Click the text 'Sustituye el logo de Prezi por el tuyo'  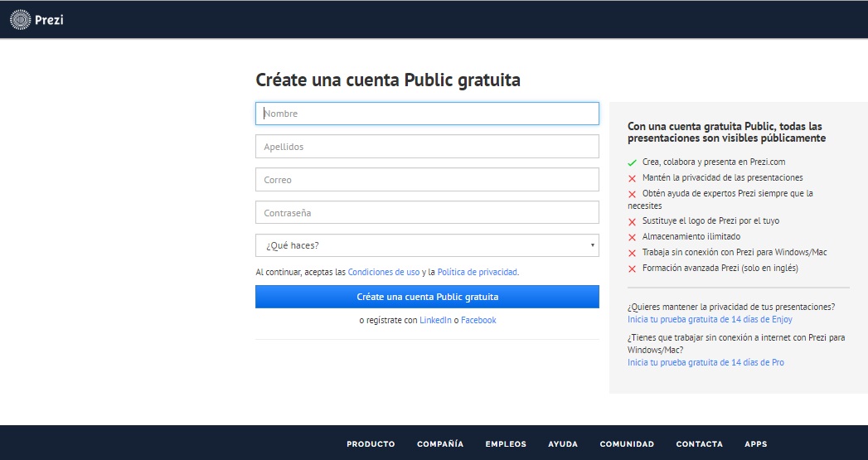coord(710,220)
